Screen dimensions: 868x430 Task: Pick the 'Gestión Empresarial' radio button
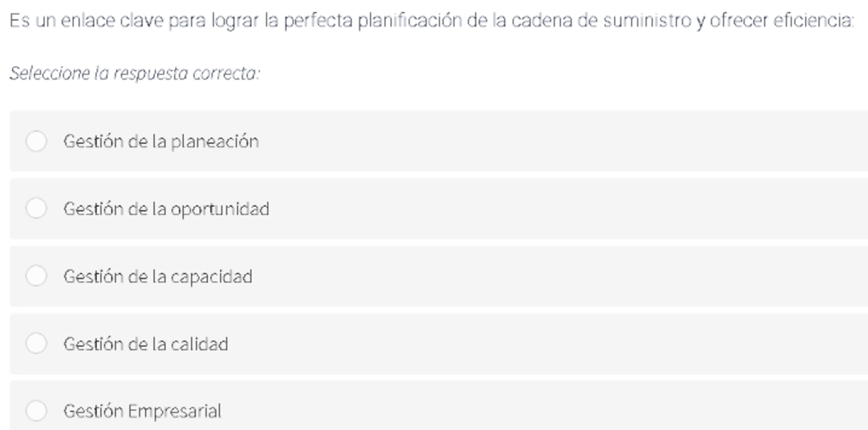click(x=36, y=411)
